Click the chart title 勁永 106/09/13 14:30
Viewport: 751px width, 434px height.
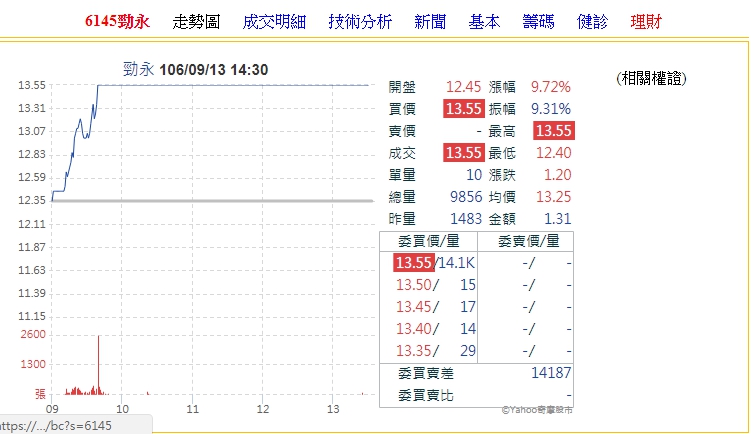click(x=195, y=70)
